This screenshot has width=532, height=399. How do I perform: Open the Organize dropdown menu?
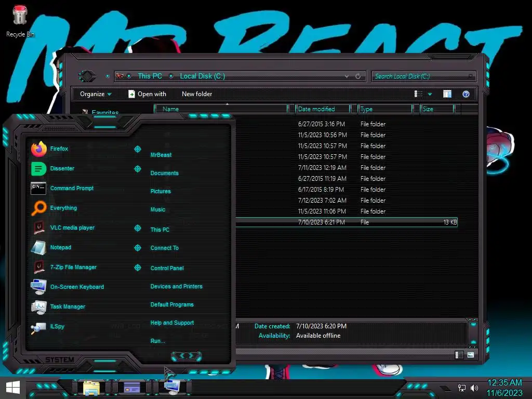pos(96,94)
